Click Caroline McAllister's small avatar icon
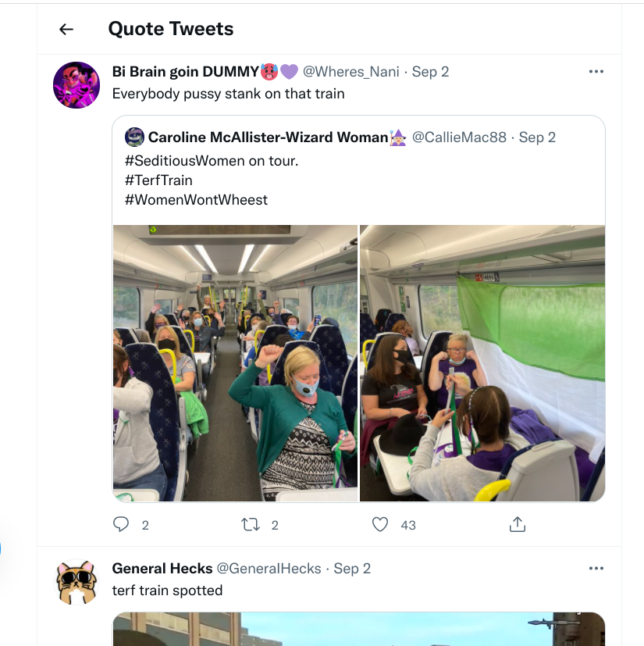Viewport: 644px width, 646px height. point(134,137)
